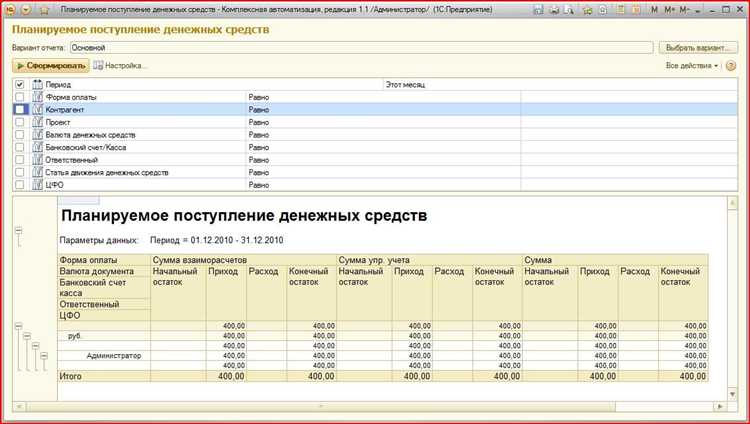Image resolution: width=750 pixels, height=424 pixels.
Task: Select the Параметры данных label
Action: click(99, 240)
